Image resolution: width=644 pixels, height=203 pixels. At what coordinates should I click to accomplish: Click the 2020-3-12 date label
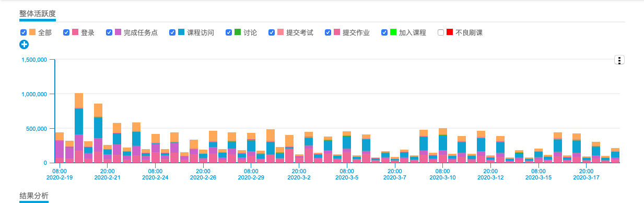[490, 177]
